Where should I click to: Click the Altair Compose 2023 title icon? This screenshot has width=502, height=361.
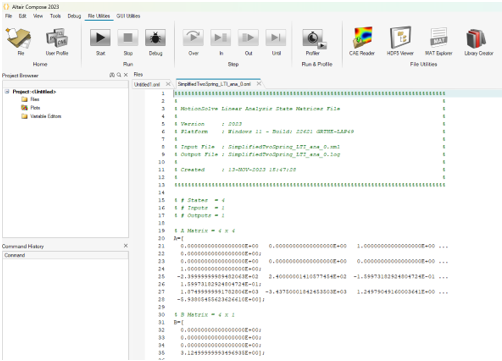6,7
